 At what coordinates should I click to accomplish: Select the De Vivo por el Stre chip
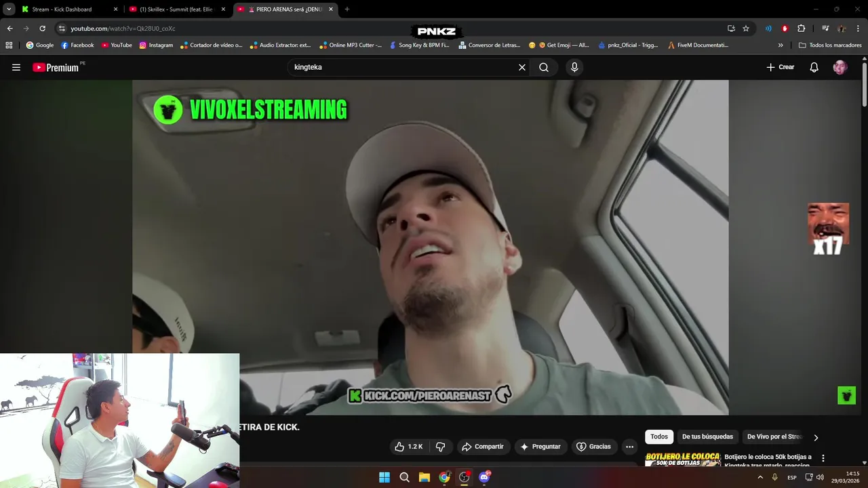click(774, 436)
